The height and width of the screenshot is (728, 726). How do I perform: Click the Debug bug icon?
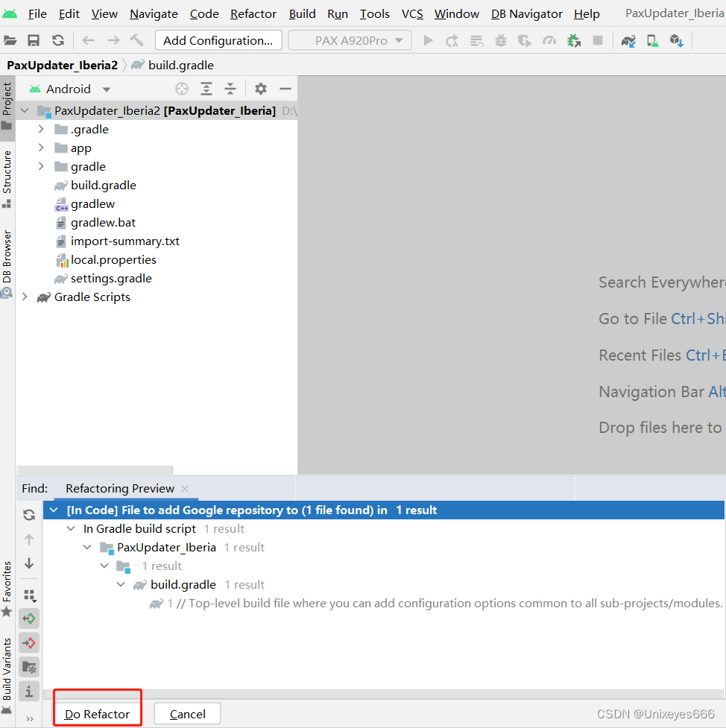(501, 41)
